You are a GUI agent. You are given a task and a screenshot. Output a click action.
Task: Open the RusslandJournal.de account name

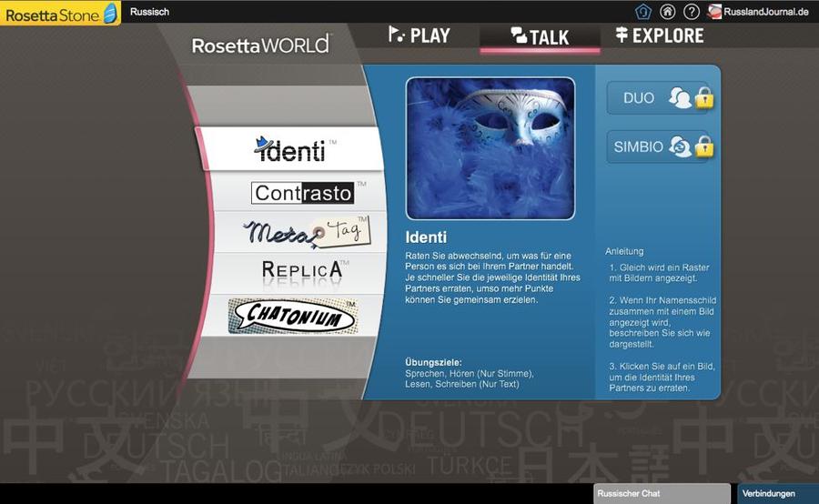click(x=765, y=12)
